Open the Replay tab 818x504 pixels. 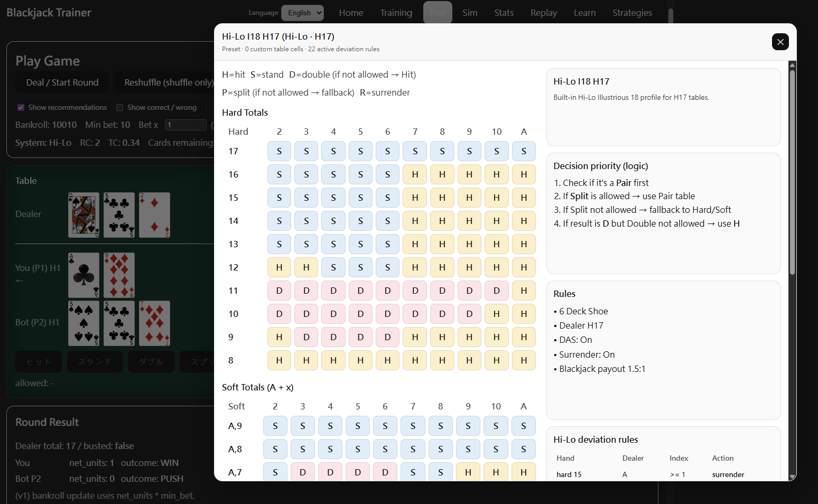pyautogui.click(x=544, y=13)
